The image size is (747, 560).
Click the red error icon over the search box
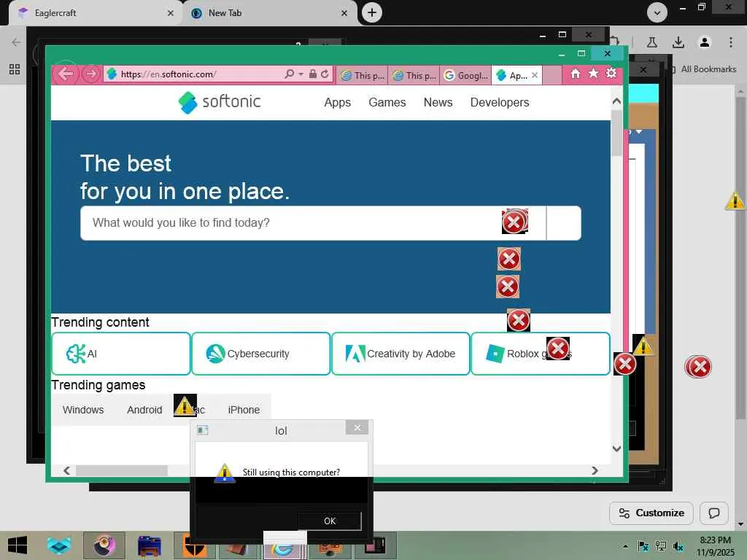(x=514, y=222)
